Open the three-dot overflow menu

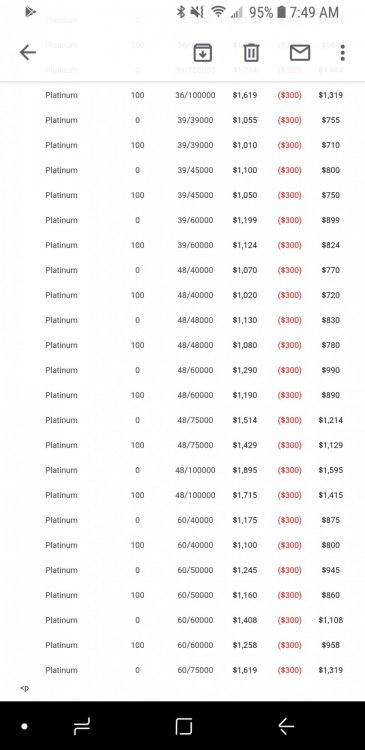[343, 53]
